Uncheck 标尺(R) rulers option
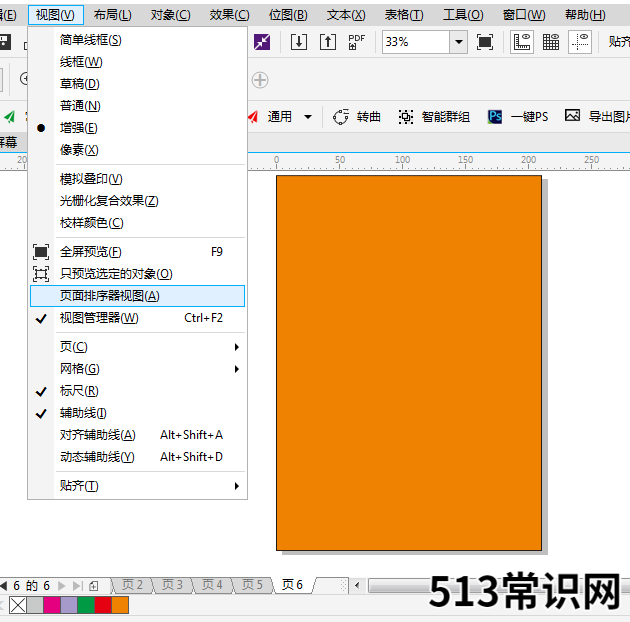Screen dimensions: 630x622 click(x=137, y=391)
